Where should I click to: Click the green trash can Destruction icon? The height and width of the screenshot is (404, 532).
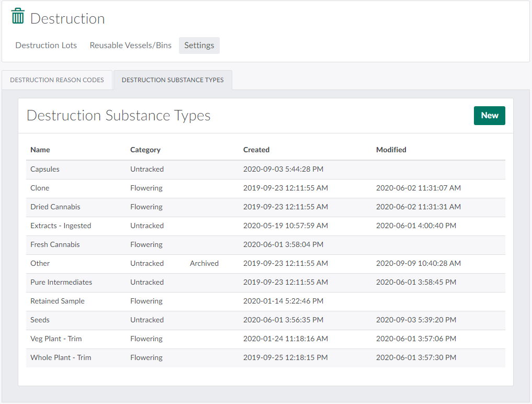[18, 16]
